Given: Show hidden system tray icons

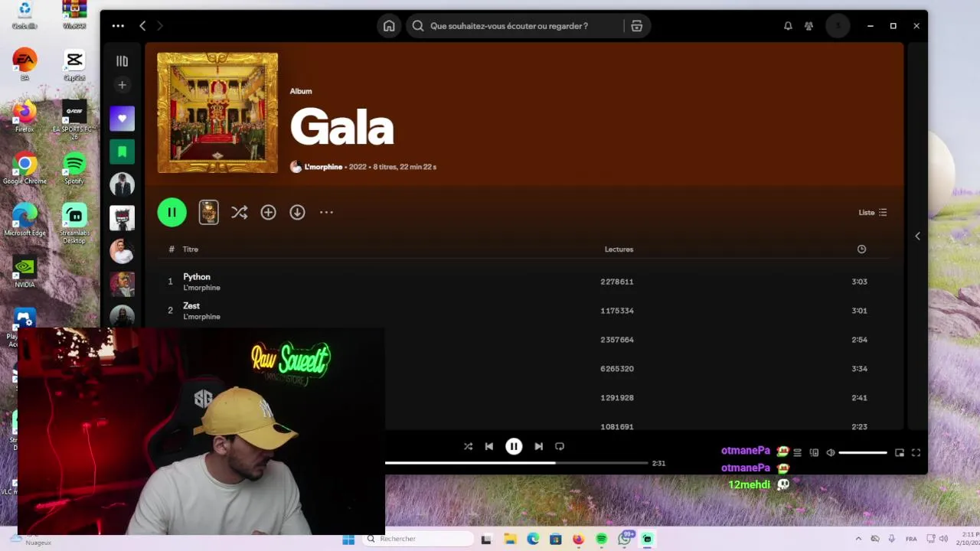Looking at the screenshot, I should (858, 539).
